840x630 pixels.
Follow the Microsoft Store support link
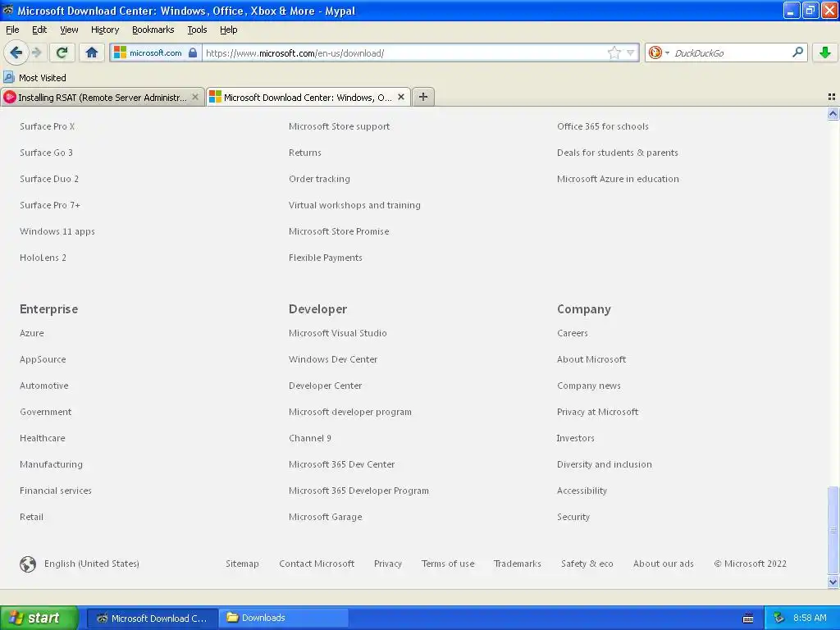pyautogui.click(x=339, y=126)
